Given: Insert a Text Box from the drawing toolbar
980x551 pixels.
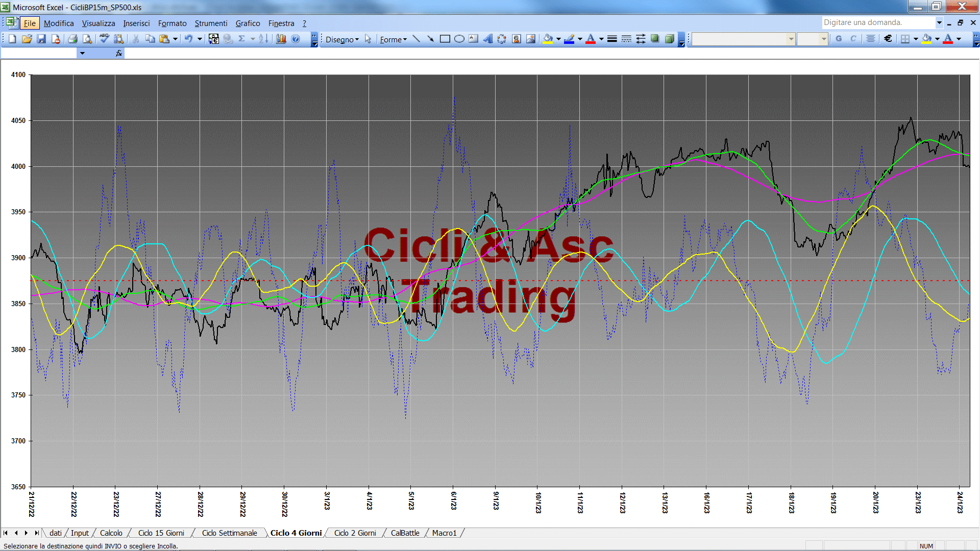Looking at the screenshot, I should pyautogui.click(x=474, y=39).
